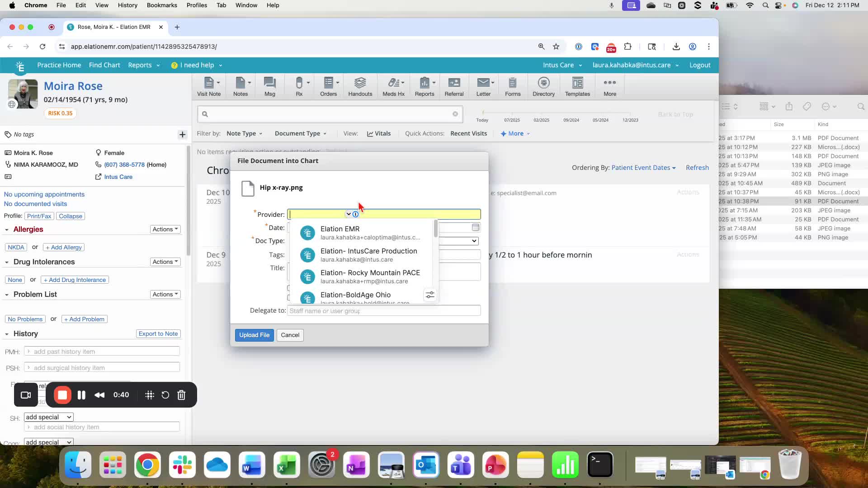Screen dimensions: 868x488
Task: Select the Elation EMR autofill entry
Action: coord(361,233)
